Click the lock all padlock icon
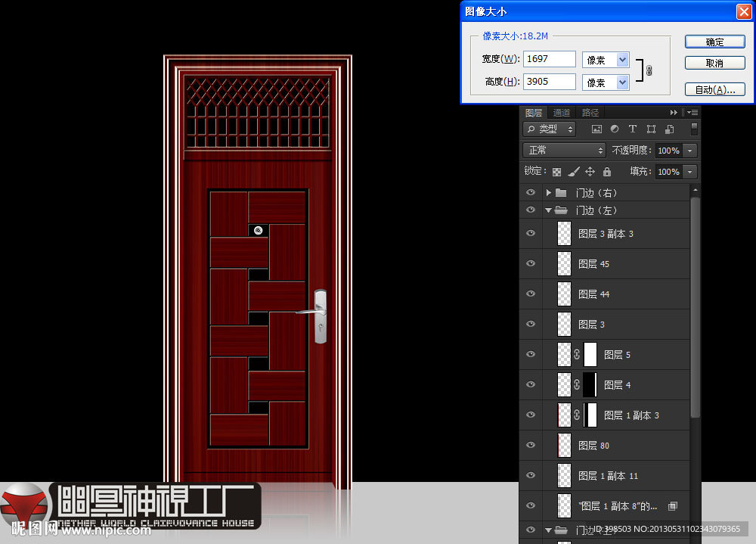This screenshot has height=544, width=756. (x=607, y=171)
